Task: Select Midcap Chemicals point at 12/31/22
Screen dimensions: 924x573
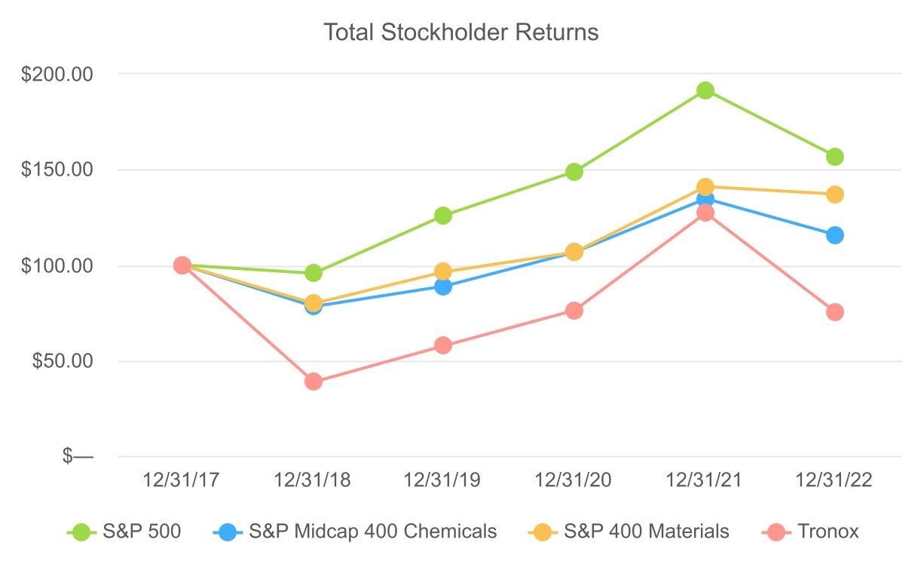Action: point(834,235)
